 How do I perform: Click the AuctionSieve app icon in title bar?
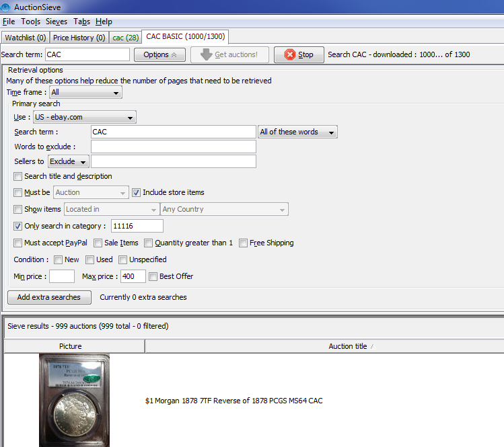point(5,7)
